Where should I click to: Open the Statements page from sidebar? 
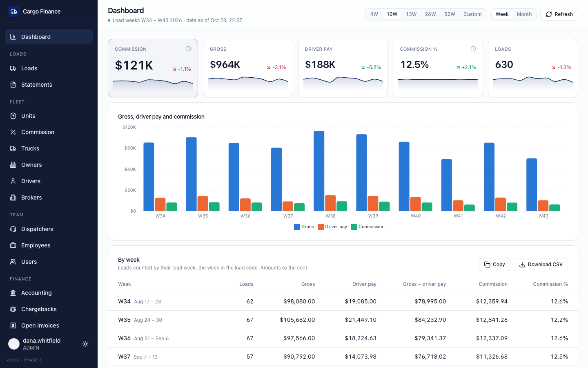point(49,85)
